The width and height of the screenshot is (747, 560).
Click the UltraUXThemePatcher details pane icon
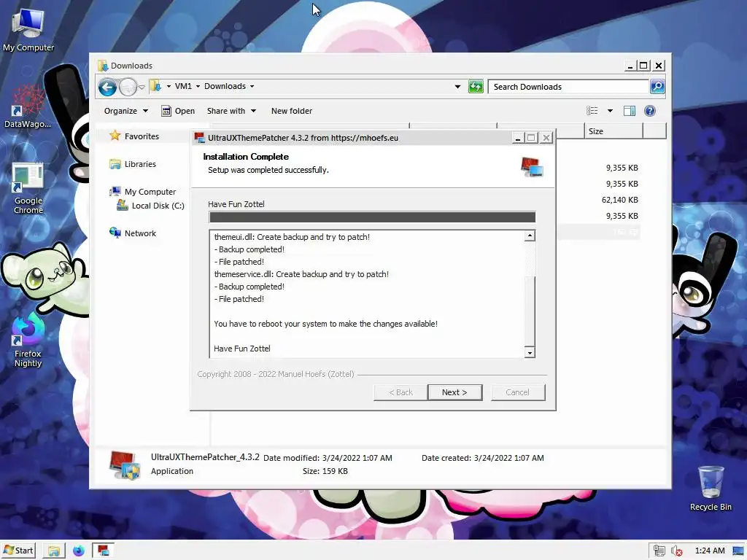(124, 464)
